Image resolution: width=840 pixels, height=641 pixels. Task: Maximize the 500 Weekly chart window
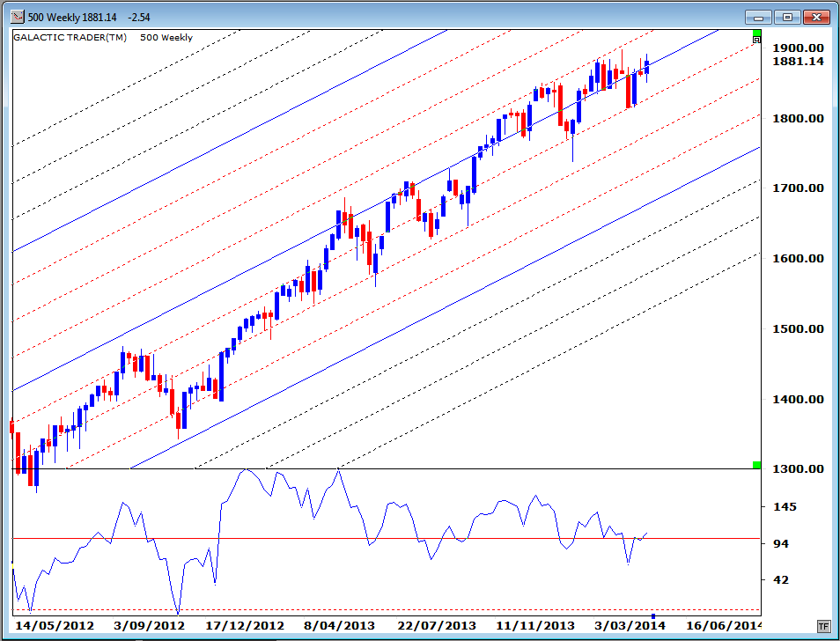[x=787, y=17]
